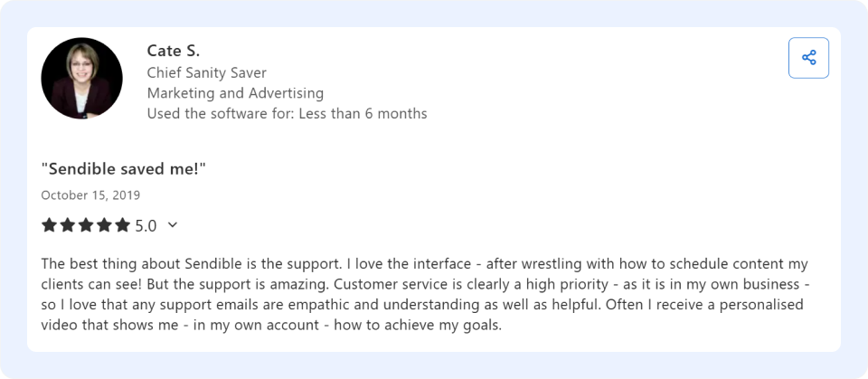
Task: Click the first line of the review text
Action: click(425, 264)
